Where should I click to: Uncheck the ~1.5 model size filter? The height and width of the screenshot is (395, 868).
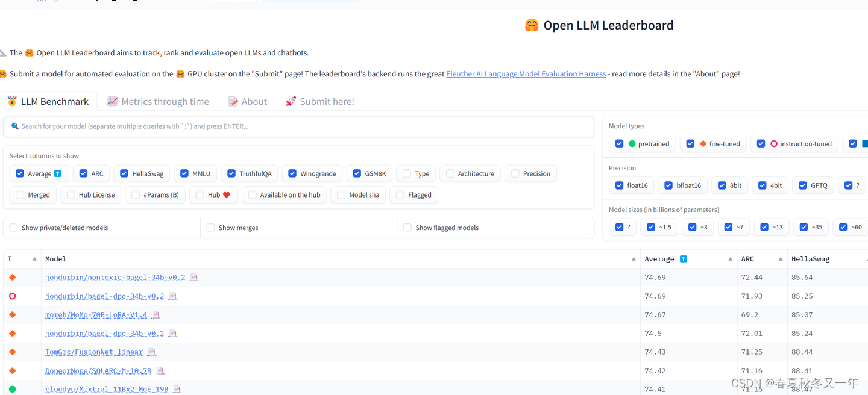click(x=651, y=227)
